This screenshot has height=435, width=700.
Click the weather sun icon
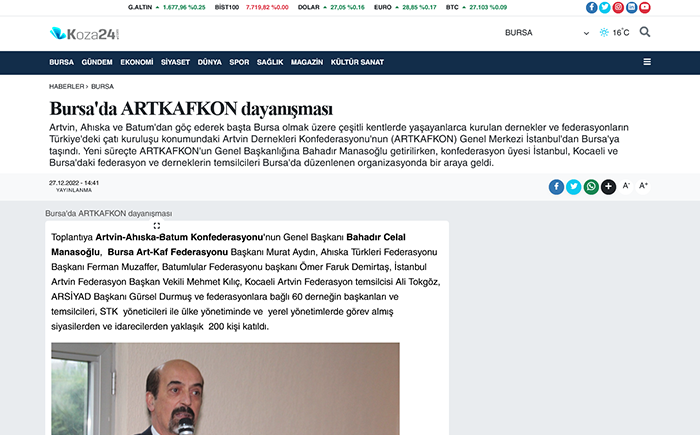click(604, 32)
